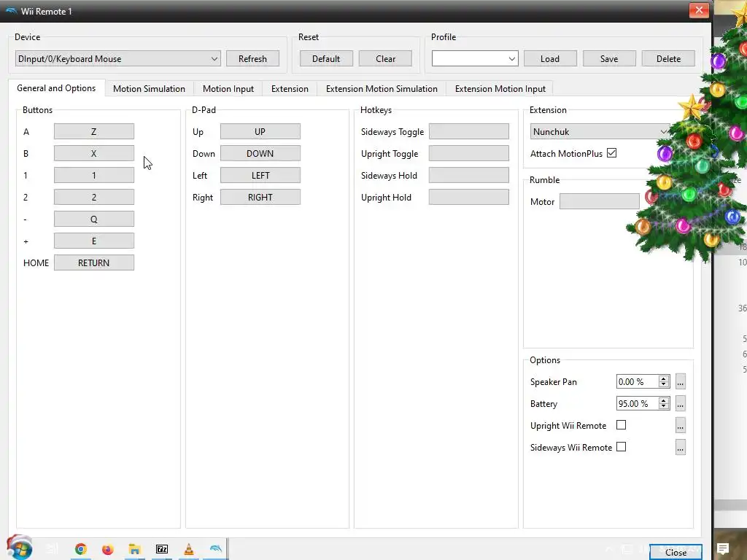The height and width of the screenshot is (560, 747).
Task: Remap the minus button binding Q
Action: tap(94, 219)
